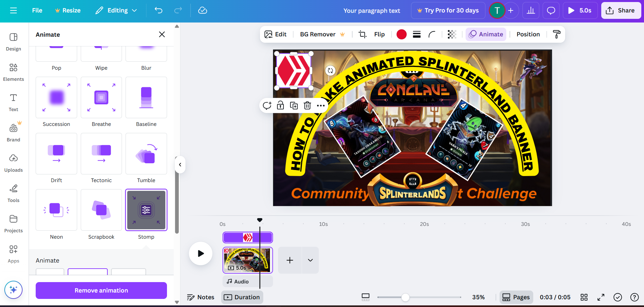Start the Try Pro for 30 days offer
The height and width of the screenshot is (307, 644).
pyautogui.click(x=448, y=10)
